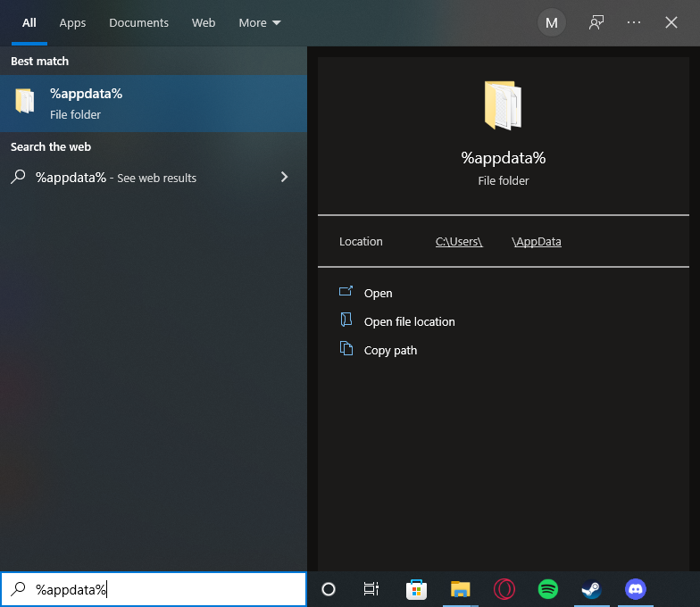This screenshot has height=607, width=700.
Task: Click the 'Search the web' heading text
Action: pos(51,146)
